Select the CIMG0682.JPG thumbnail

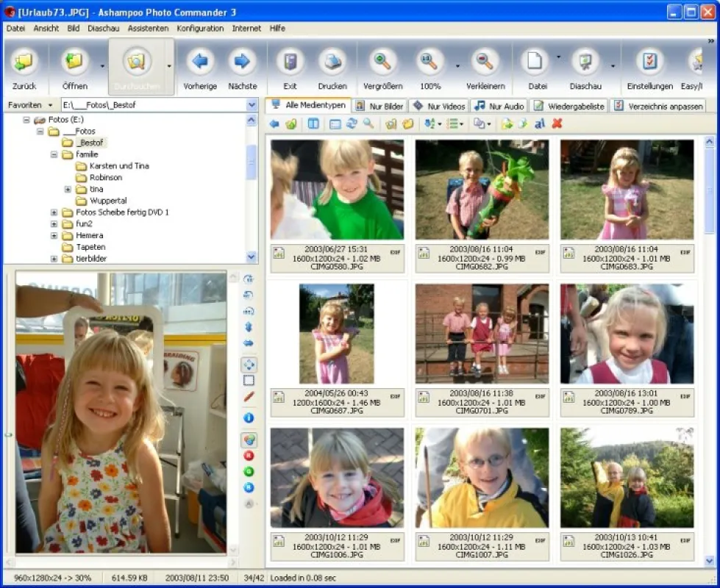(x=482, y=189)
